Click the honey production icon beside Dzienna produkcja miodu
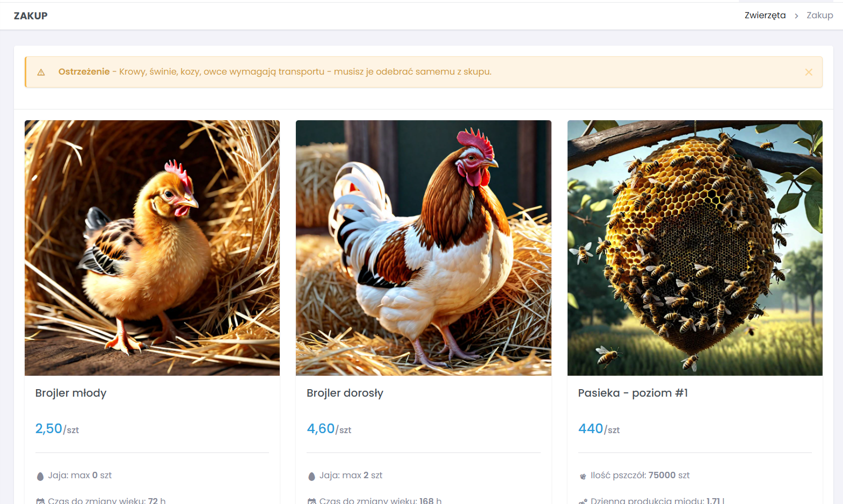Screen dimensions: 843x504 [583, 501]
